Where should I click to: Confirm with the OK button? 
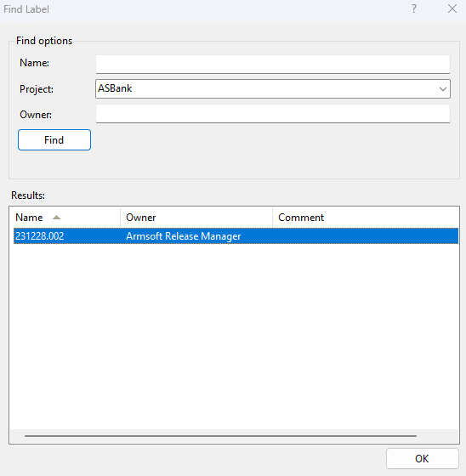click(x=423, y=458)
